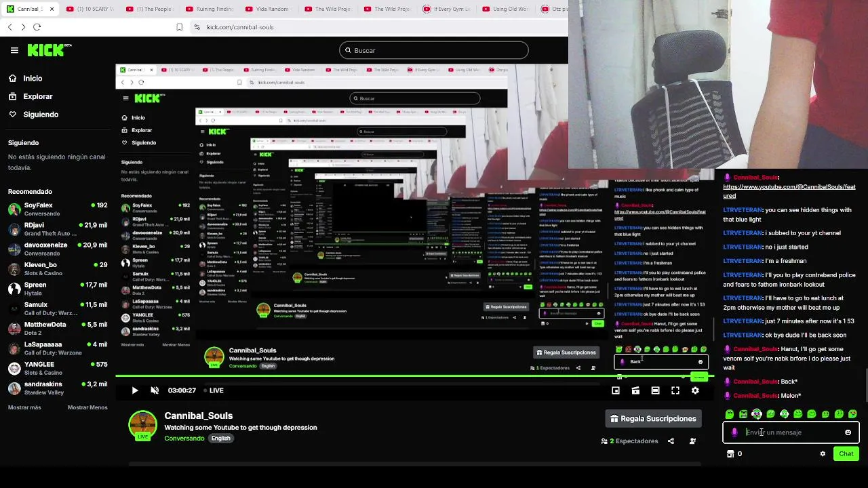Share the stream icon
The image size is (868, 488).
coord(671,441)
